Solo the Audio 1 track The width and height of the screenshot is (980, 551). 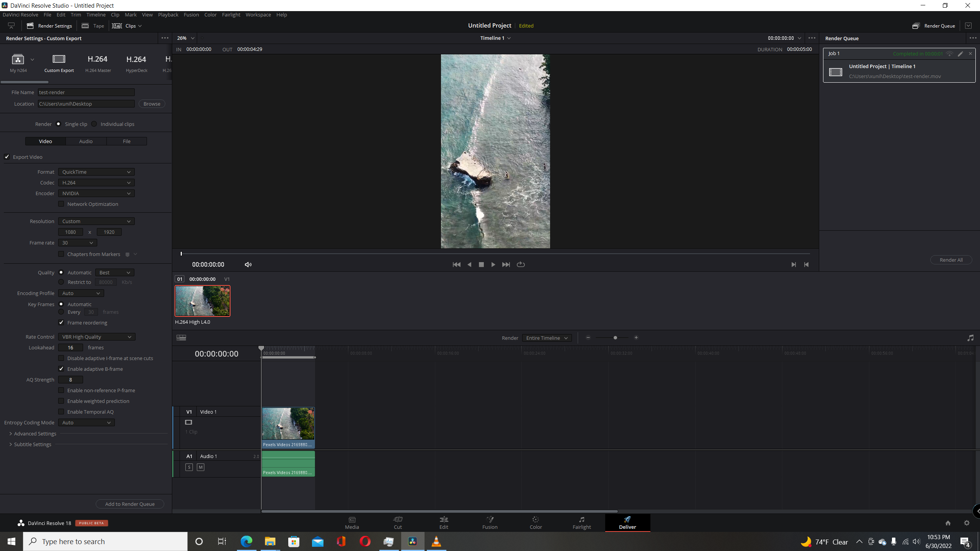[189, 467]
